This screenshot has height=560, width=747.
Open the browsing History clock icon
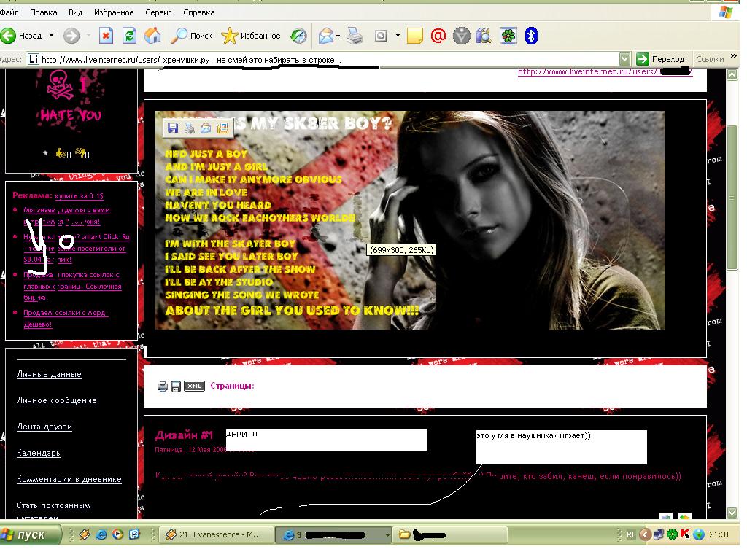click(x=298, y=36)
